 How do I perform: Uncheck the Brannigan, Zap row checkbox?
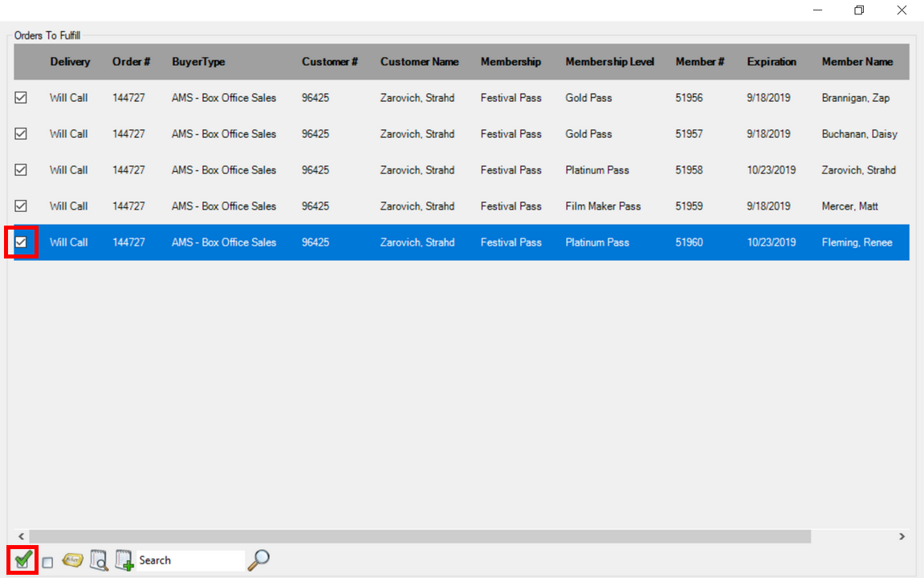coord(21,98)
